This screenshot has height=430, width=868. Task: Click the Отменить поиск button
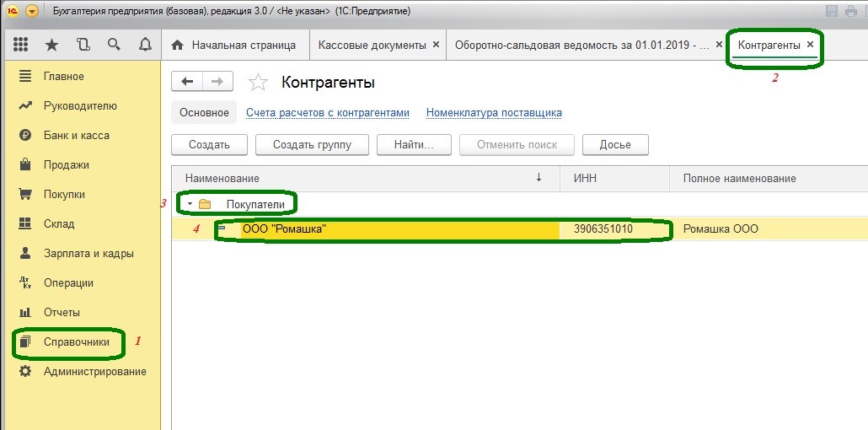tap(517, 145)
